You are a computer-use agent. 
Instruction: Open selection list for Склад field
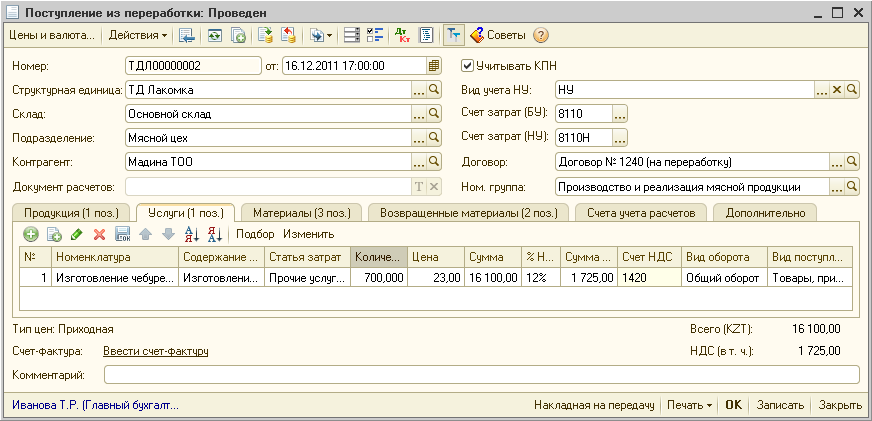[419, 114]
